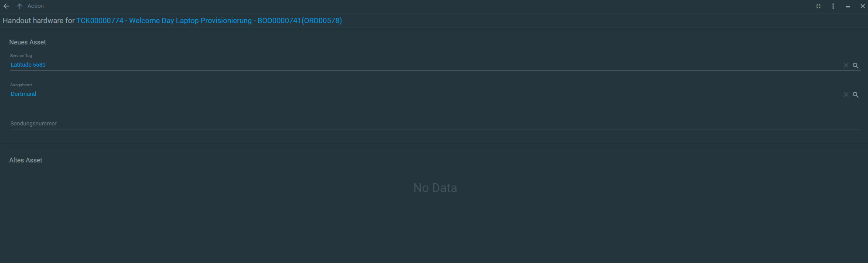Screen dimensions: 868x263
Task: Focus the Sendungsnummer input field
Action: pos(435,124)
